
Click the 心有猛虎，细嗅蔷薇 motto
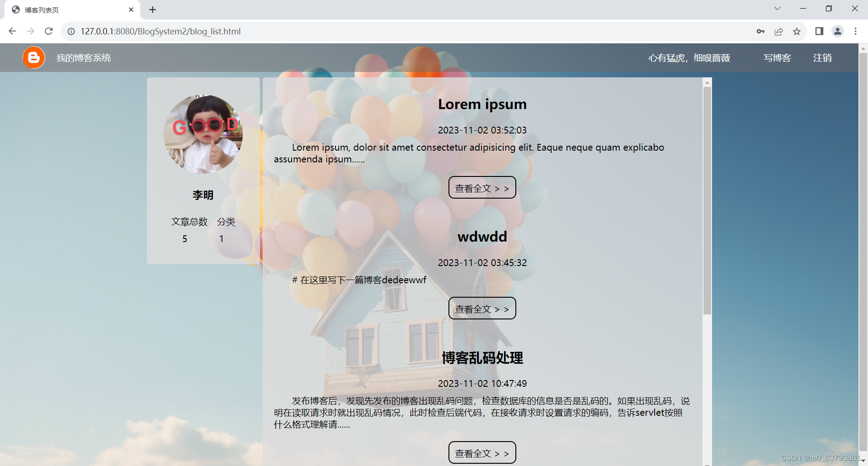pos(689,58)
